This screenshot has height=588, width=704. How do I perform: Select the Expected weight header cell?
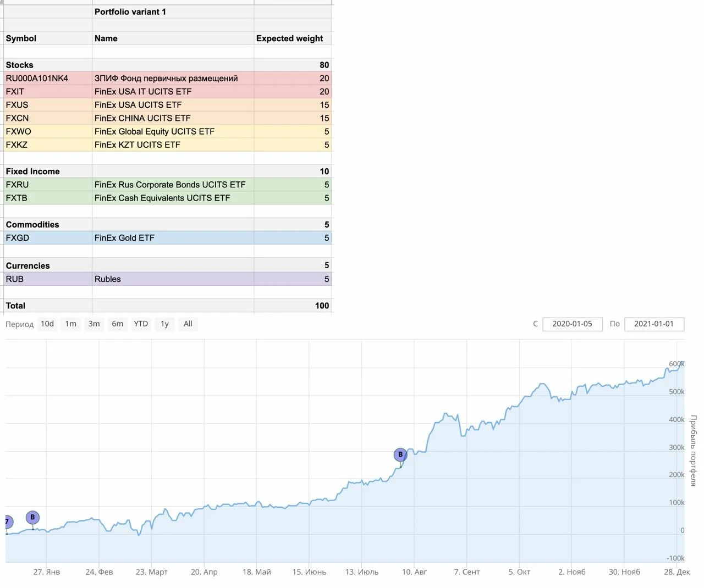pyautogui.click(x=293, y=38)
